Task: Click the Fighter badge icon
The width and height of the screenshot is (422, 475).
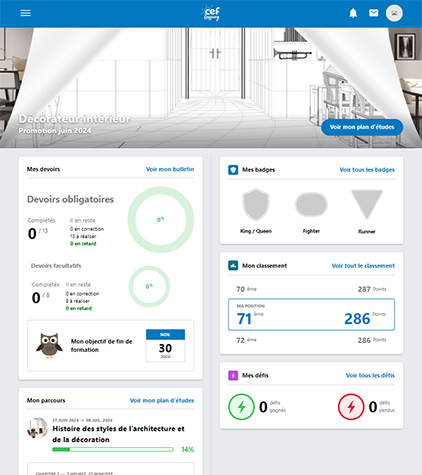Action: pos(311,204)
